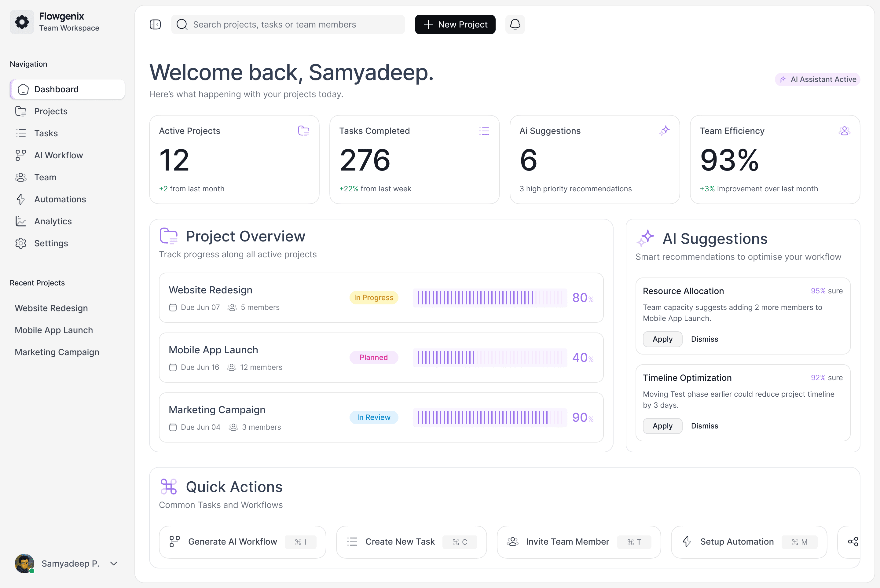
Task: Dismiss the Resource Allocation suggestion
Action: tap(705, 339)
